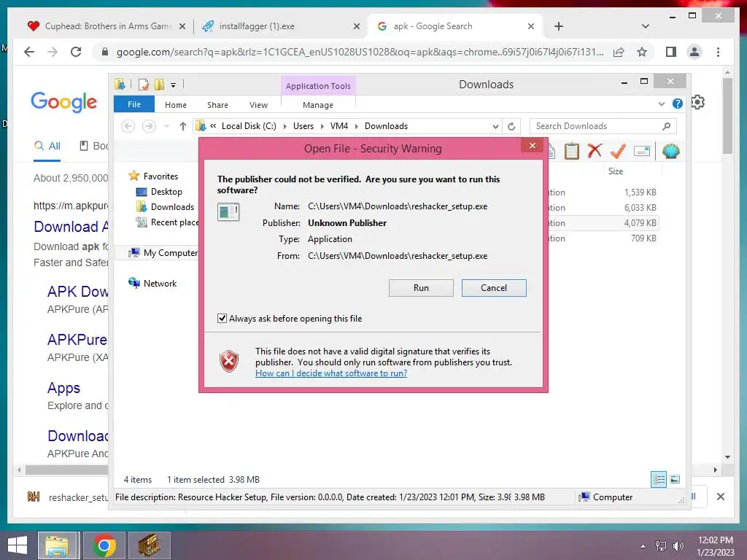Image resolution: width=747 pixels, height=560 pixels.
Task: Click the Search Downloads field
Action: pyautogui.click(x=603, y=126)
